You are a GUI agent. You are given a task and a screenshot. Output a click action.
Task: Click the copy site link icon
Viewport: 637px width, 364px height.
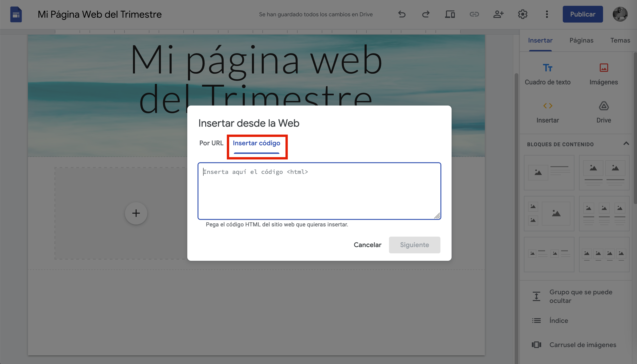click(474, 14)
